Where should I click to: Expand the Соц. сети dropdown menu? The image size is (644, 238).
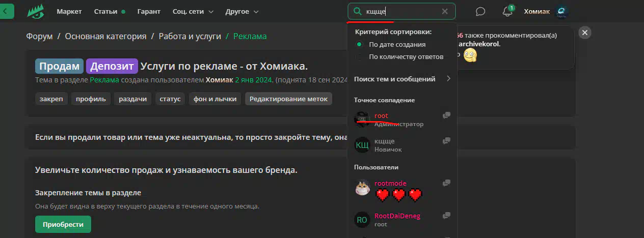[x=193, y=11]
